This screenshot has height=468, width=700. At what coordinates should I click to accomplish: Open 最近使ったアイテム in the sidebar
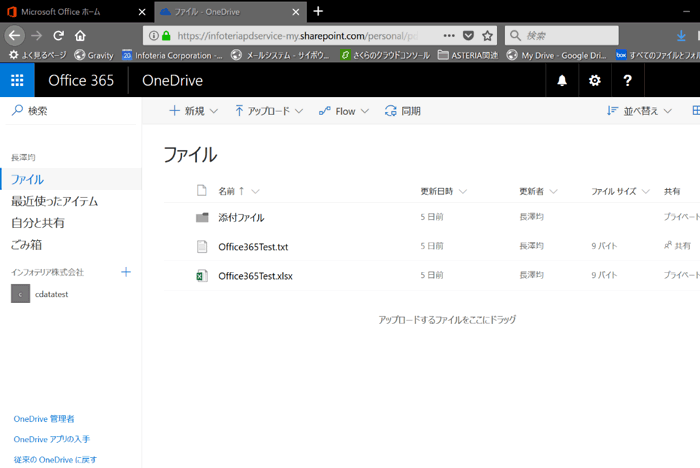tap(54, 201)
